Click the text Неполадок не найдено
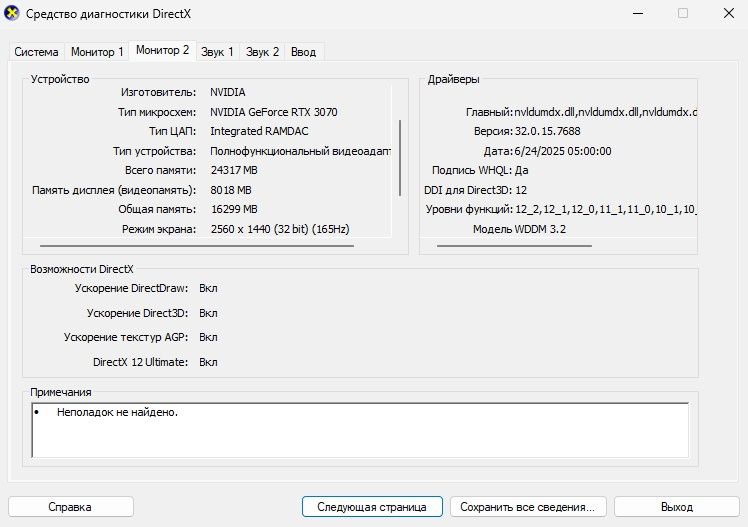Viewport: 748px width, 527px height. point(117,412)
